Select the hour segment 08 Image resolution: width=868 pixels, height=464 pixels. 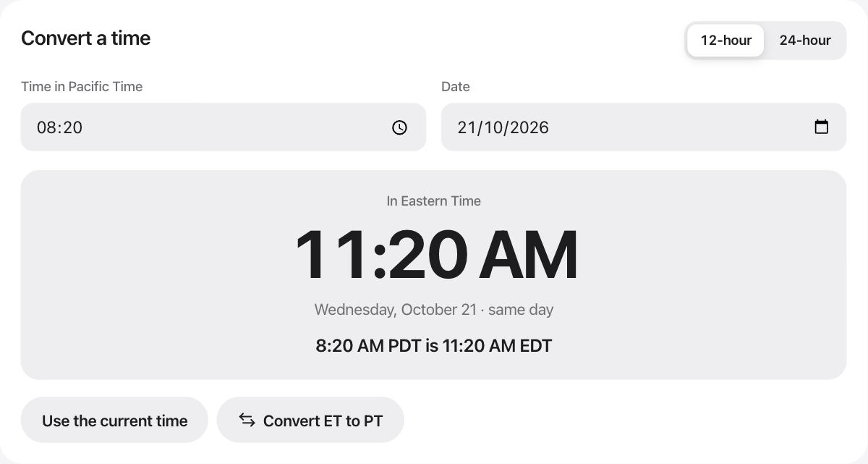[46, 127]
